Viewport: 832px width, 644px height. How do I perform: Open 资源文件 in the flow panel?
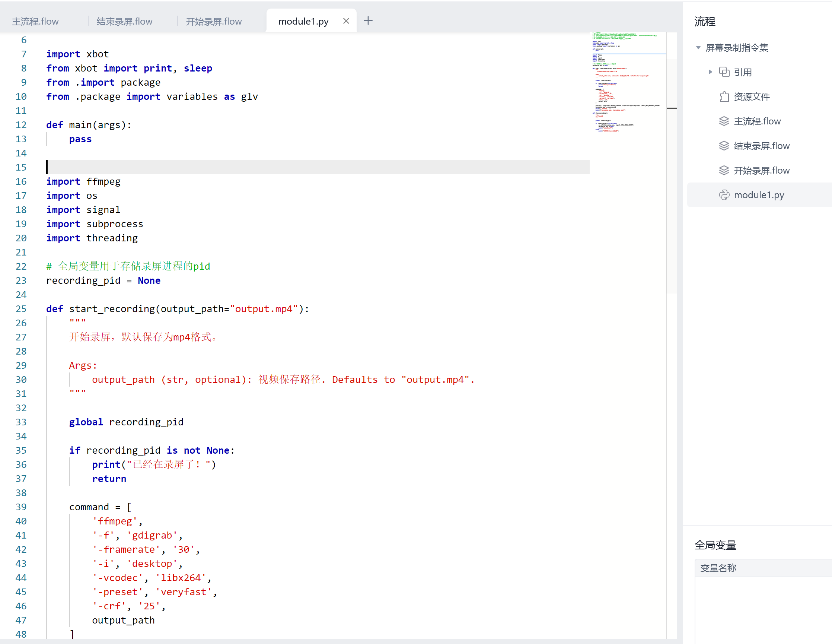[x=752, y=97]
